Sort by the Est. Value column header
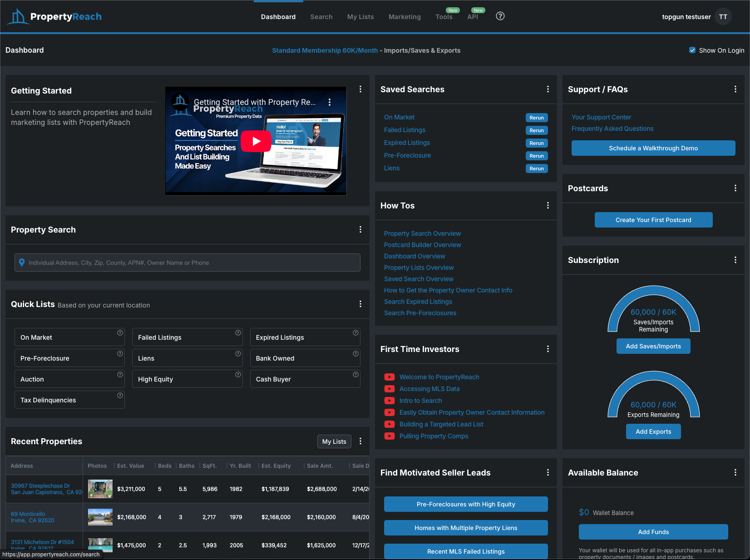Viewport: 750px width, 560px height. (x=131, y=466)
